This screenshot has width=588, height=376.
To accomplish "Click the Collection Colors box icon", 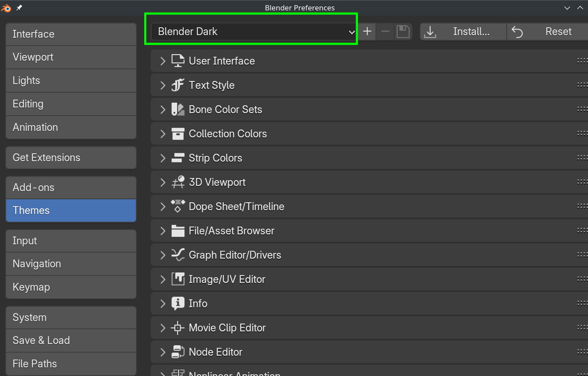I will (x=178, y=134).
